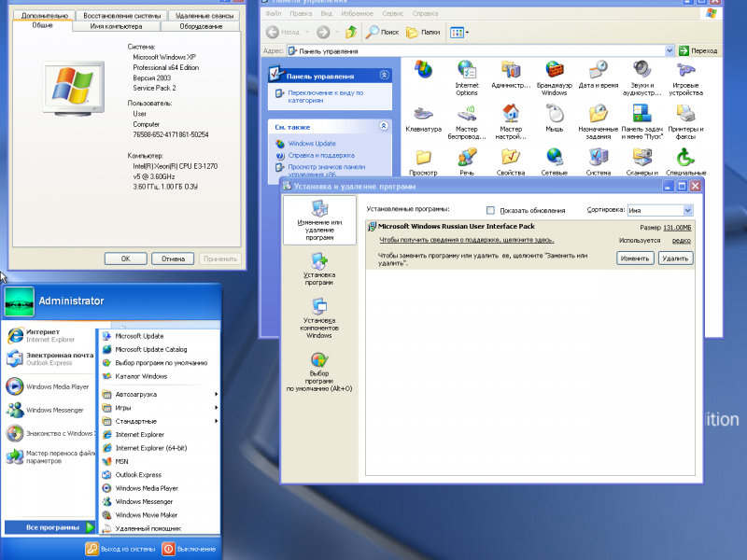
Task: Launch Outlook Express email from pinned list
Action: pyautogui.click(x=49, y=358)
